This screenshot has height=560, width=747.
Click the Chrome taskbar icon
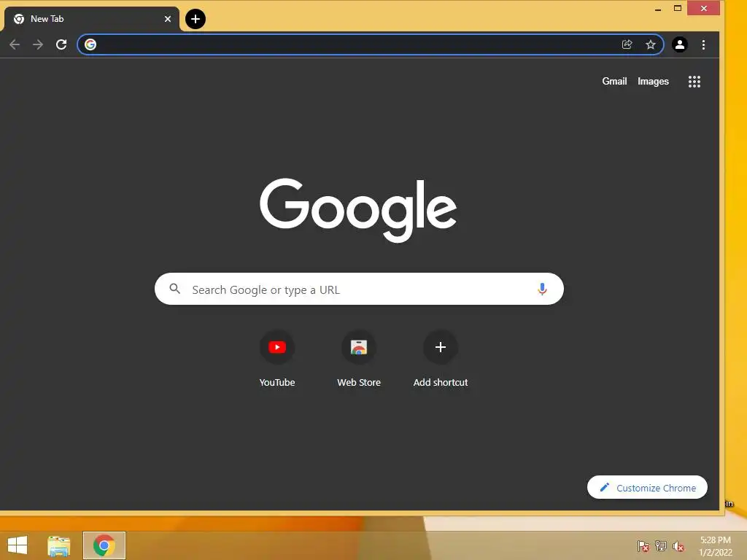point(104,545)
